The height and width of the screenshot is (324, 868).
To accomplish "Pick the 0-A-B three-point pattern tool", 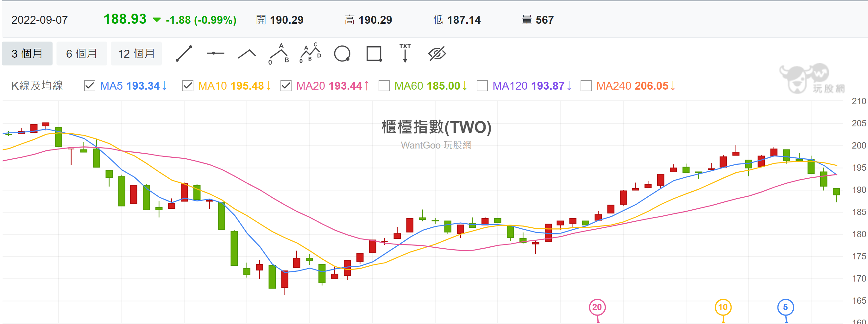I will point(279,54).
